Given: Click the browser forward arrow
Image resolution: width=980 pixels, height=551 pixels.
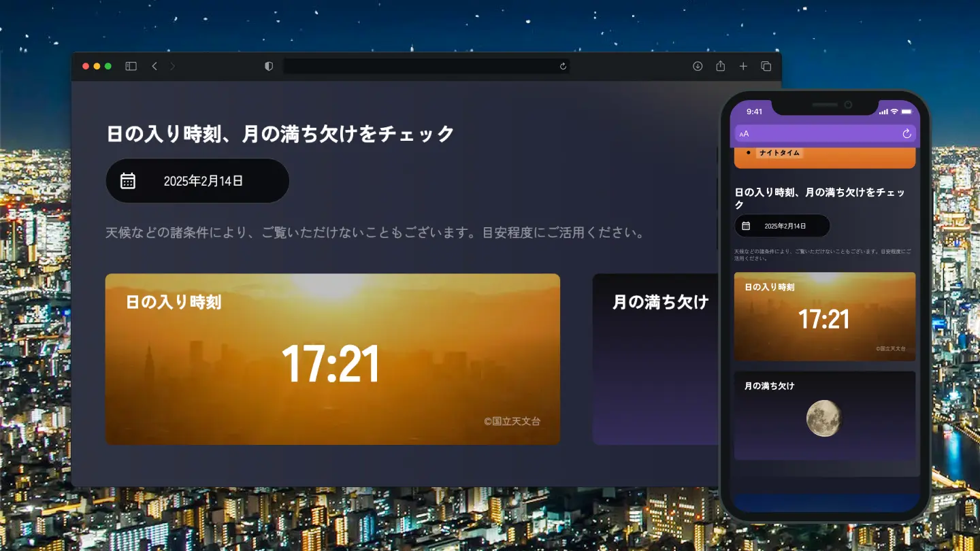Looking at the screenshot, I should [x=172, y=66].
